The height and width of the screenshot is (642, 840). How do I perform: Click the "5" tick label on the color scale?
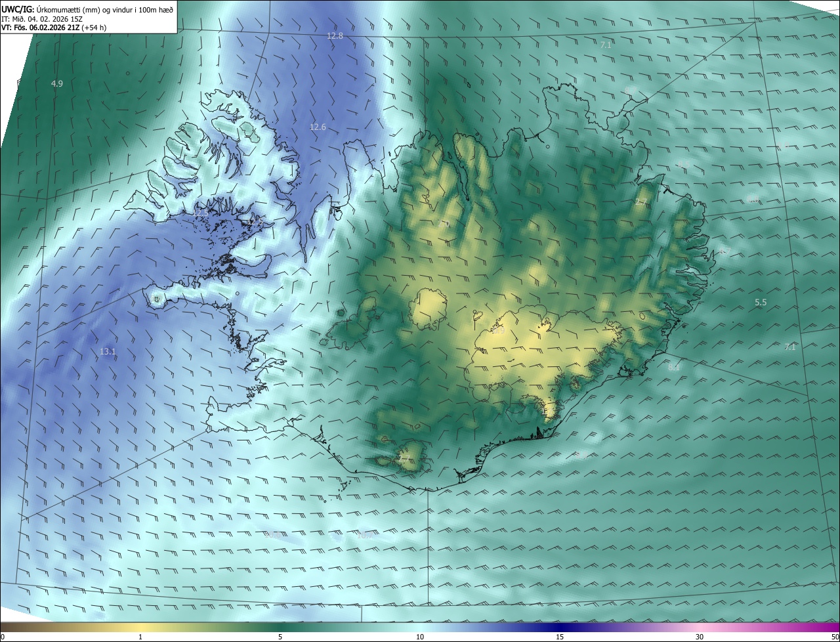coord(280,637)
